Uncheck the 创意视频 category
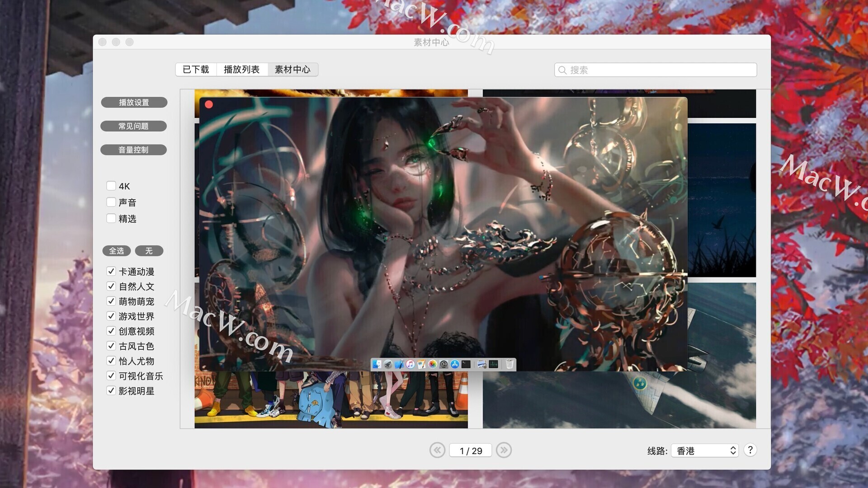The image size is (868, 488). point(111,331)
